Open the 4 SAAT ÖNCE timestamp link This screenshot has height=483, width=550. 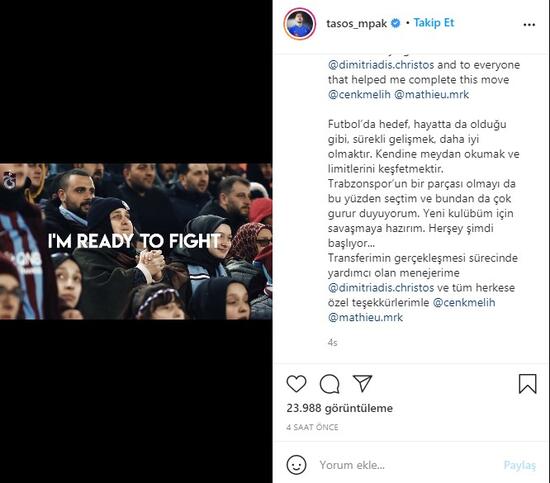(x=313, y=427)
